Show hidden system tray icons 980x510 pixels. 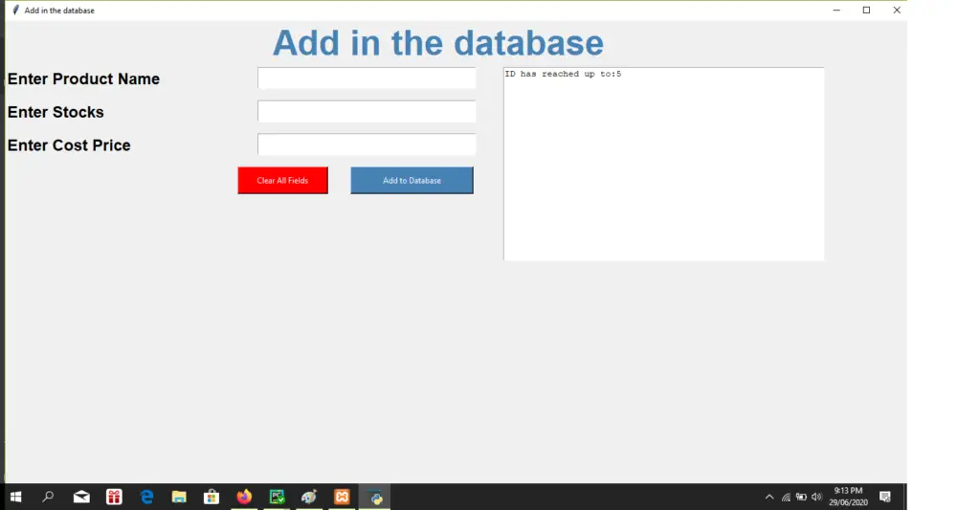769,497
